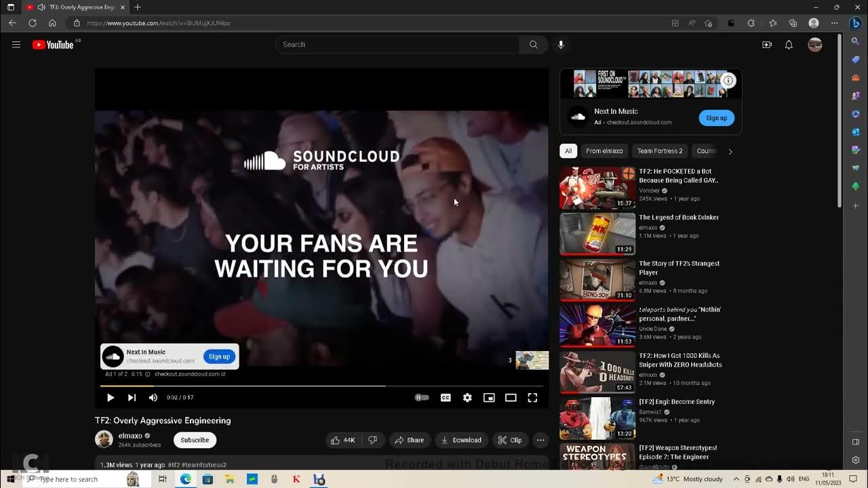Dislike the video

point(372,440)
